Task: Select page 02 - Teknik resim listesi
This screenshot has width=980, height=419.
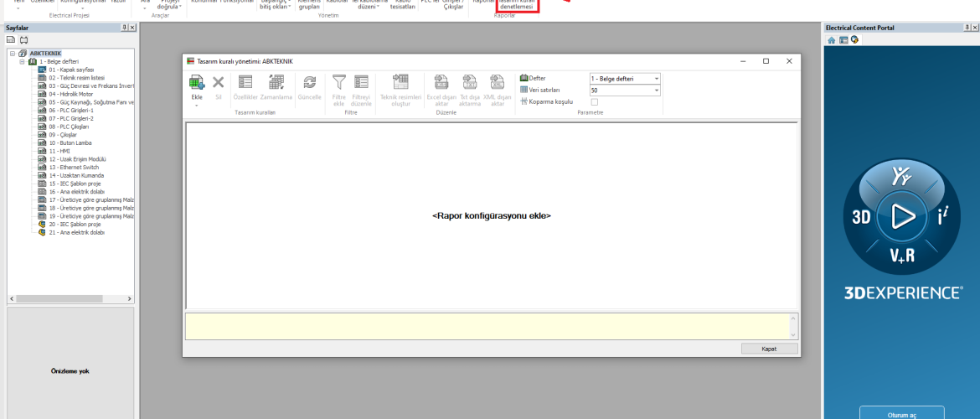Action: coord(77,78)
